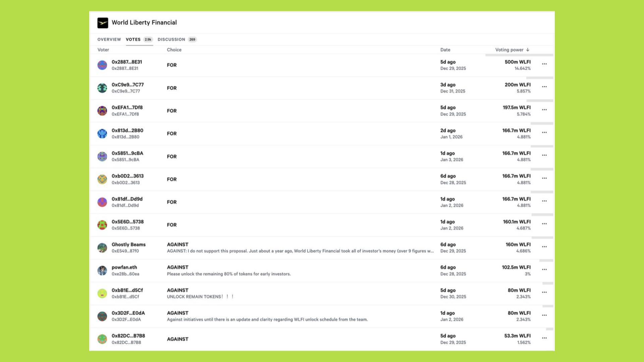Click the Ghostly Beams voter avatar

102,248
